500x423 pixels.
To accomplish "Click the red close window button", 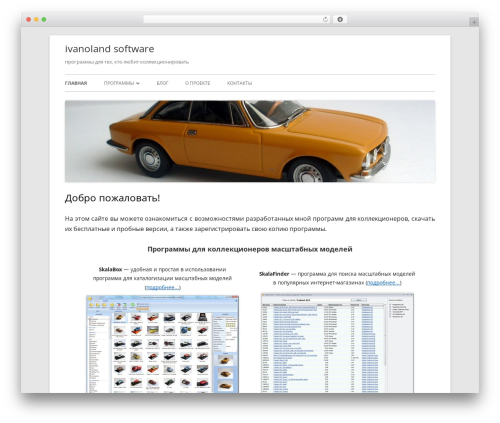I will [x=29, y=19].
